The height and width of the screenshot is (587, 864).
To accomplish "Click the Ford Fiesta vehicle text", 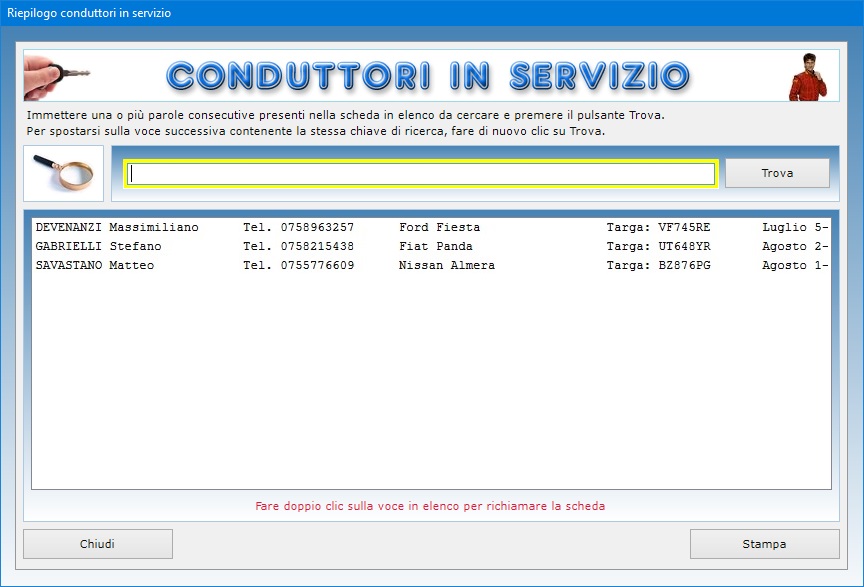I will [x=439, y=227].
